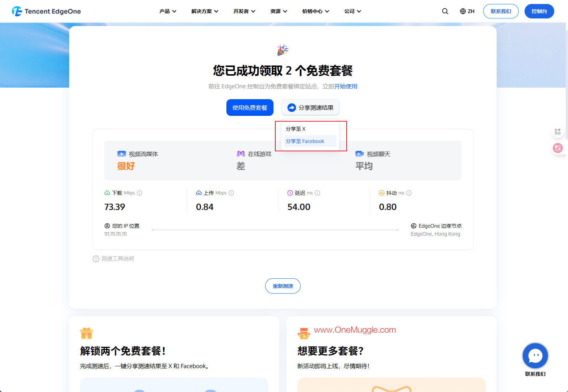Click the 您的 IP 位置 user icon

(107, 226)
